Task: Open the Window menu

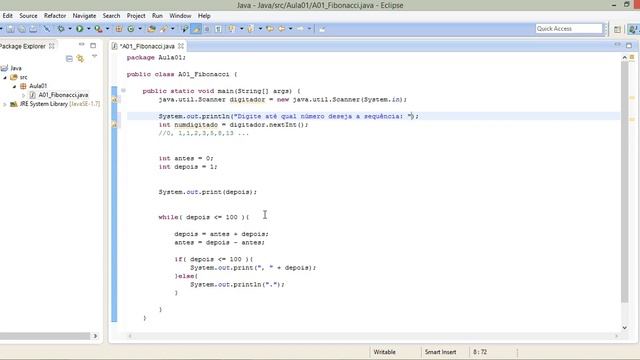Action: (x=180, y=16)
